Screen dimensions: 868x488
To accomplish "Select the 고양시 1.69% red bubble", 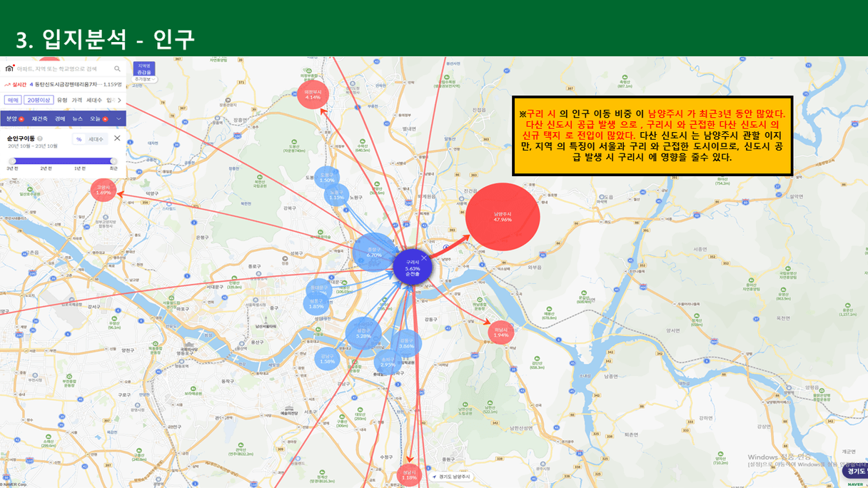I will tap(104, 190).
